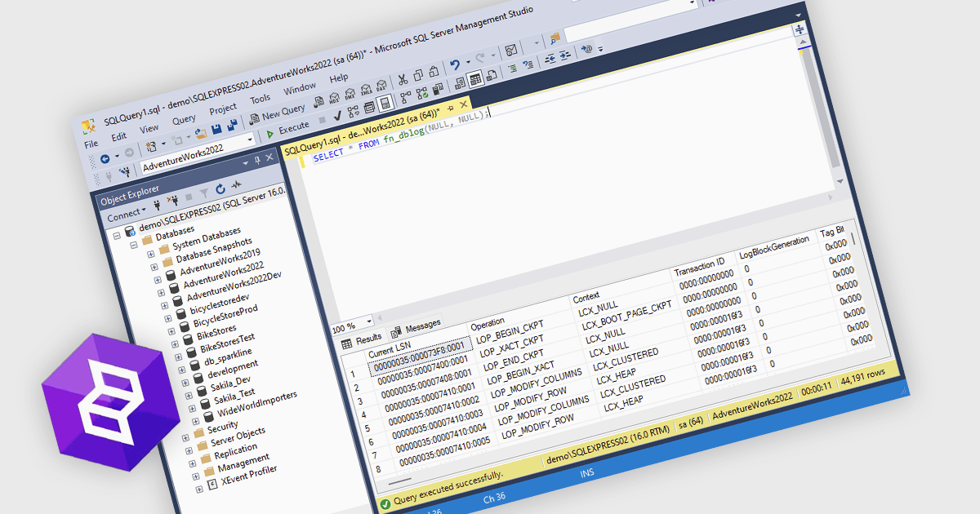980x514 pixels.
Task: Click the Copy icon in toolbar
Action: 418,75
